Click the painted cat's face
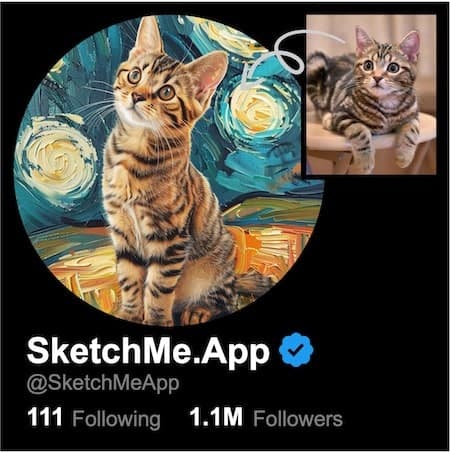 147,88
